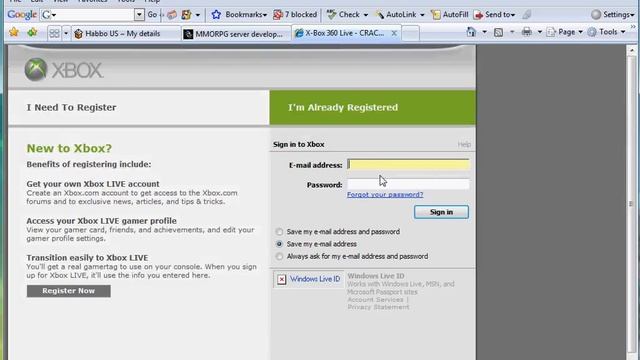
Task: Click 'Get your own Xbox LIVE account' text
Action: (93, 184)
